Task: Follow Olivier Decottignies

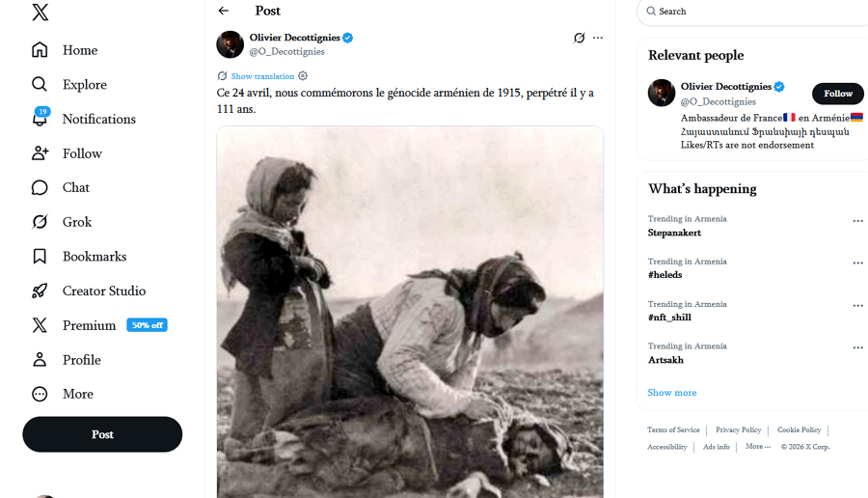Action: (x=837, y=94)
